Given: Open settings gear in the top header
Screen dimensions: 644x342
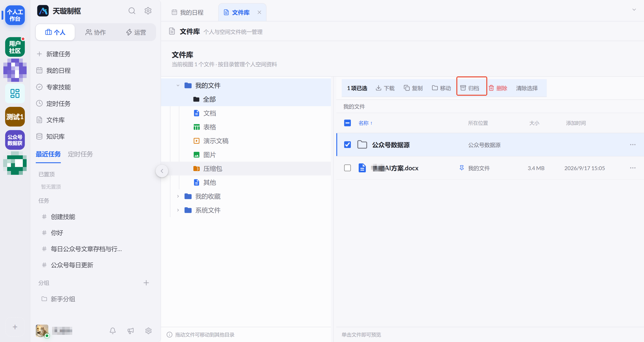Looking at the screenshot, I should click(148, 11).
